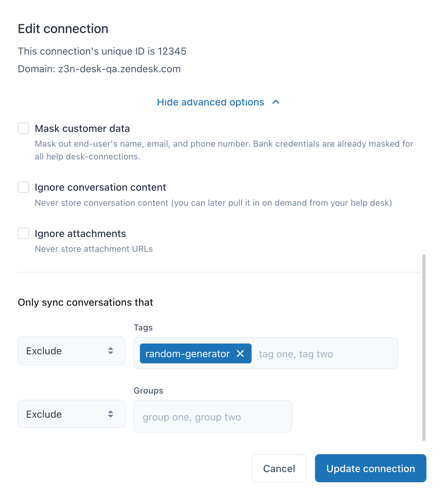This screenshot has height=490, width=448.
Task: Click the Hide advanced options link
Action: click(x=210, y=102)
